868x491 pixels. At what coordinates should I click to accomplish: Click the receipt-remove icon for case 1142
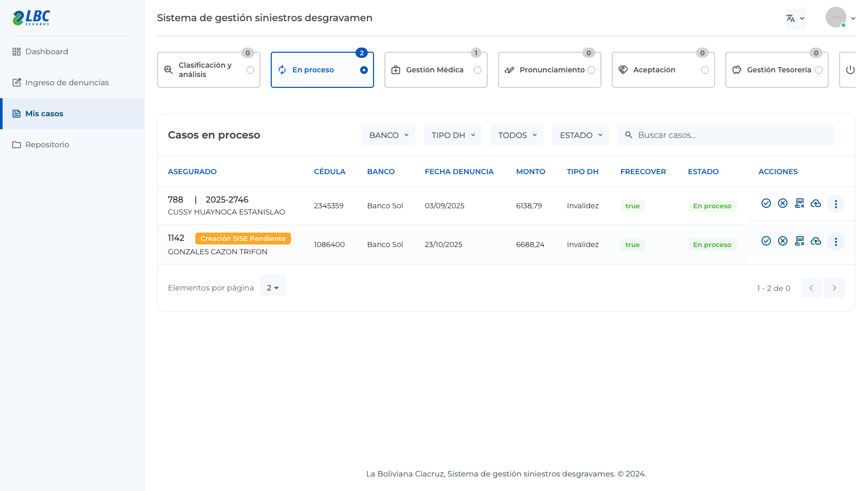click(x=799, y=241)
